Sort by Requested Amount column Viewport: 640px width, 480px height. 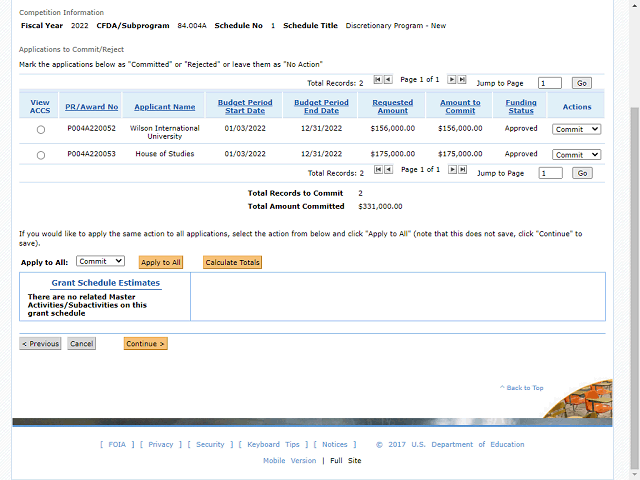[x=393, y=107]
